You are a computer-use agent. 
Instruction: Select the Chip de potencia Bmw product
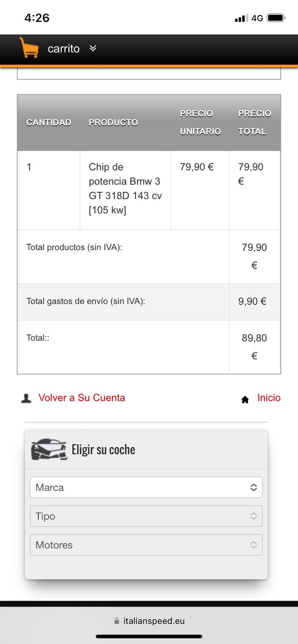pos(125,188)
